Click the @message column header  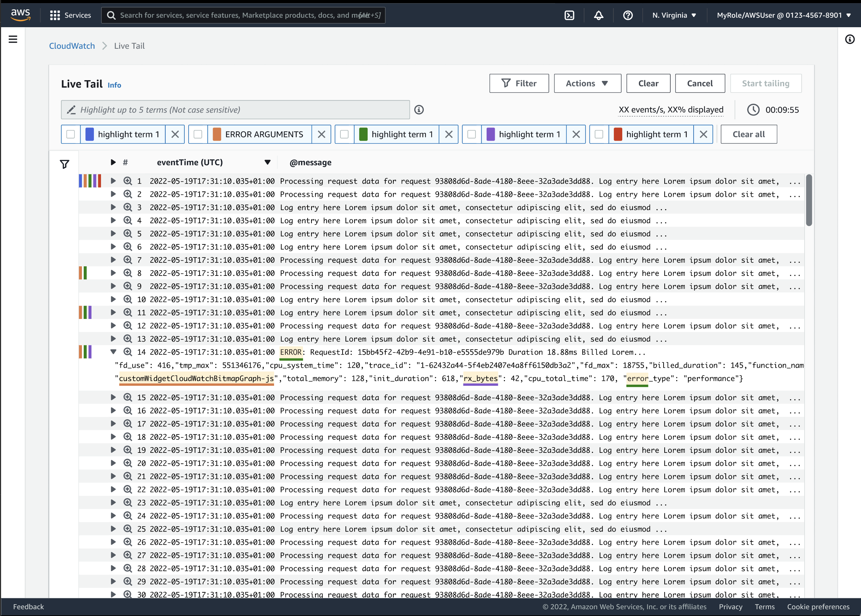pos(310,162)
